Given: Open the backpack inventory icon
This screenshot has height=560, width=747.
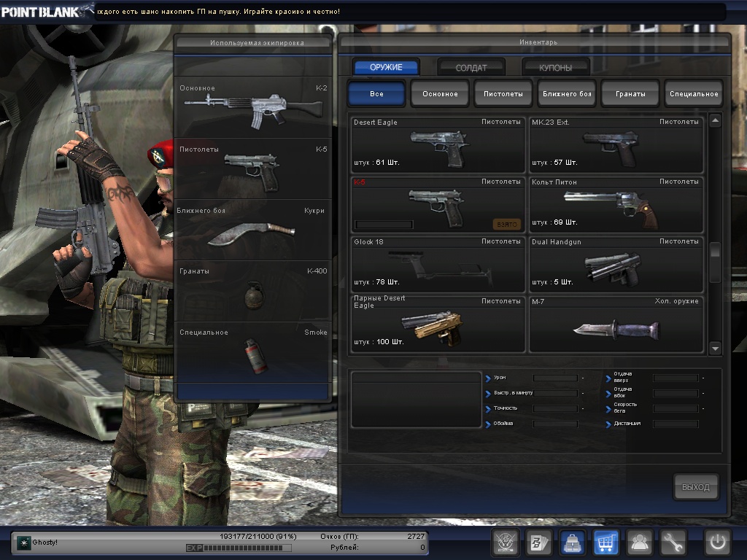Looking at the screenshot, I should point(572,542).
